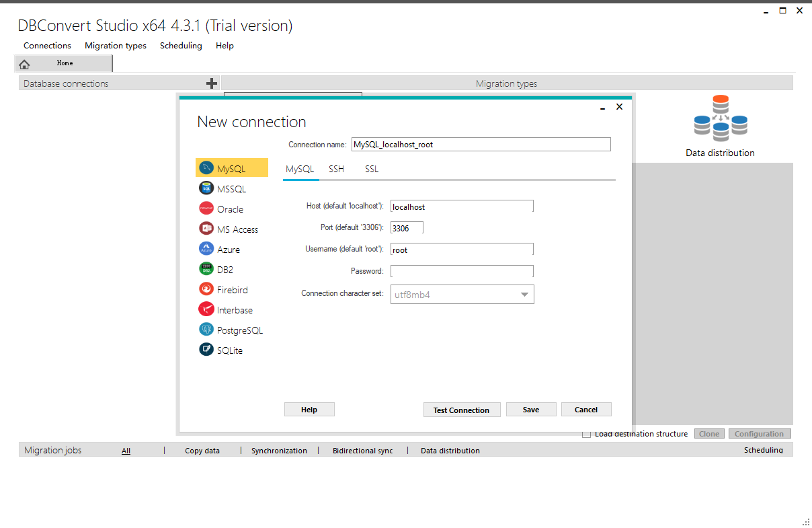Click into the Host field
This screenshot has height=528, width=812.
[x=462, y=206]
